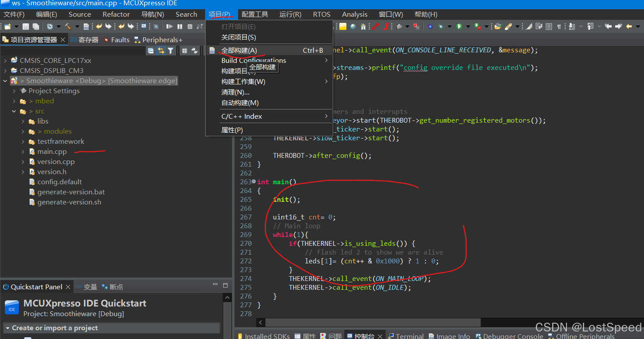The image size is (644, 339).
Task: Select 关闭项目(S) menu item
Action: [x=269, y=37]
